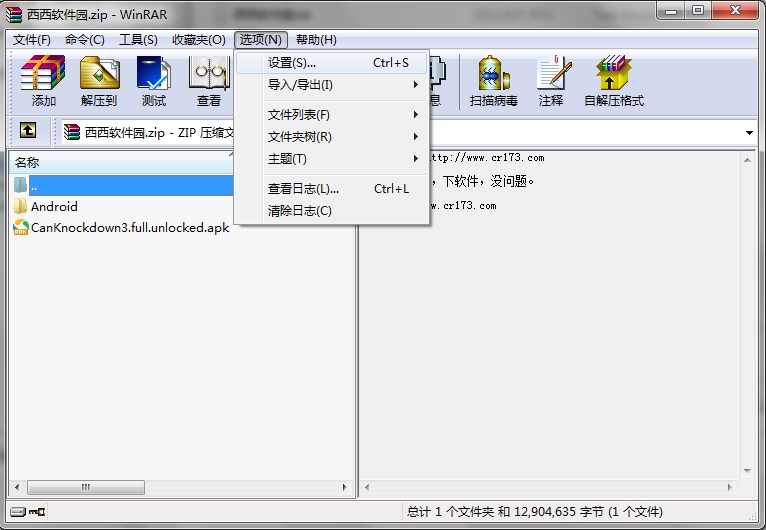Open the 工具(S) menu
The image size is (766, 530).
(x=138, y=40)
